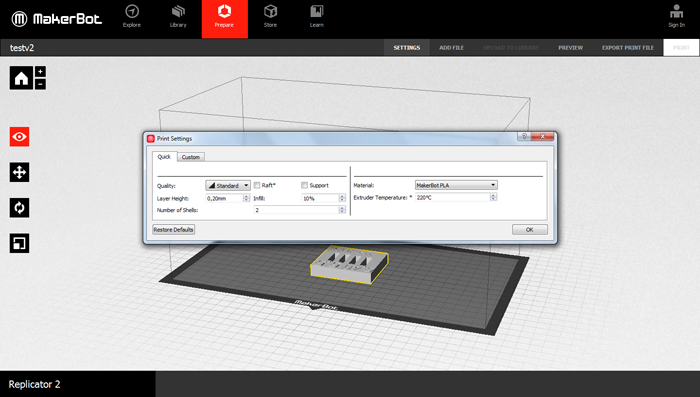Zoom out with the minus button
The width and height of the screenshot is (700, 397).
pos(40,84)
